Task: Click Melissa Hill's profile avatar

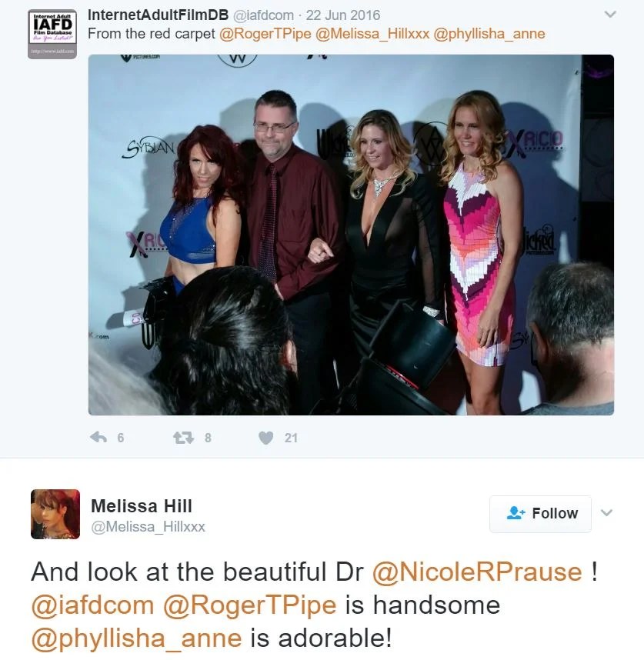Action: tap(55, 514)
